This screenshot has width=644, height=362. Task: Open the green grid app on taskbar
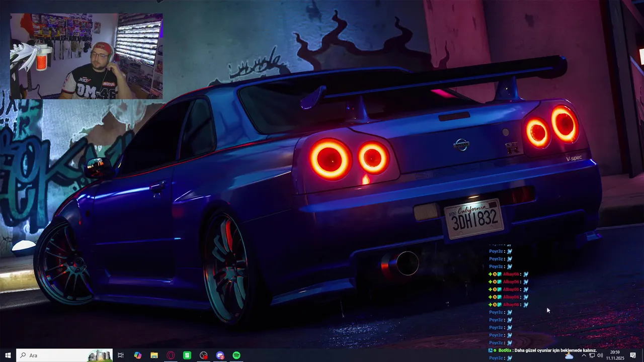point(187,355)
